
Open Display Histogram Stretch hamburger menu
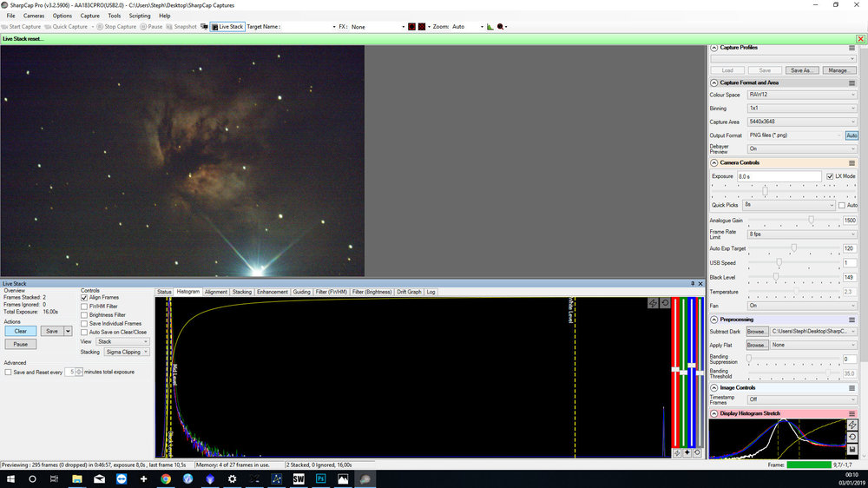click(x=852, y=414)
